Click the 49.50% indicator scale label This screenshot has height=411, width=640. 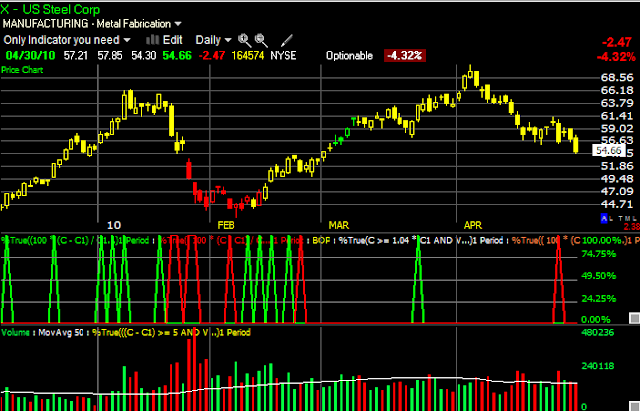coord(598,276)
